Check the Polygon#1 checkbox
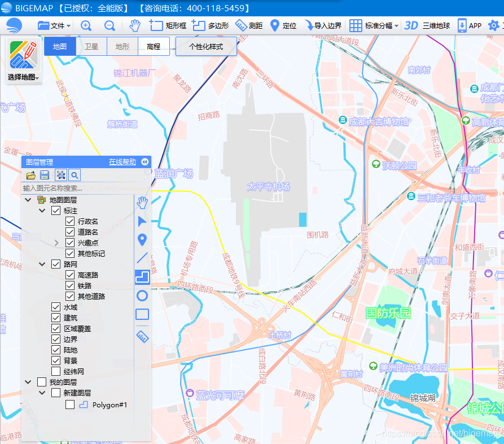The height and width of the screenshot is (444, 504). (x=70, y=405)
